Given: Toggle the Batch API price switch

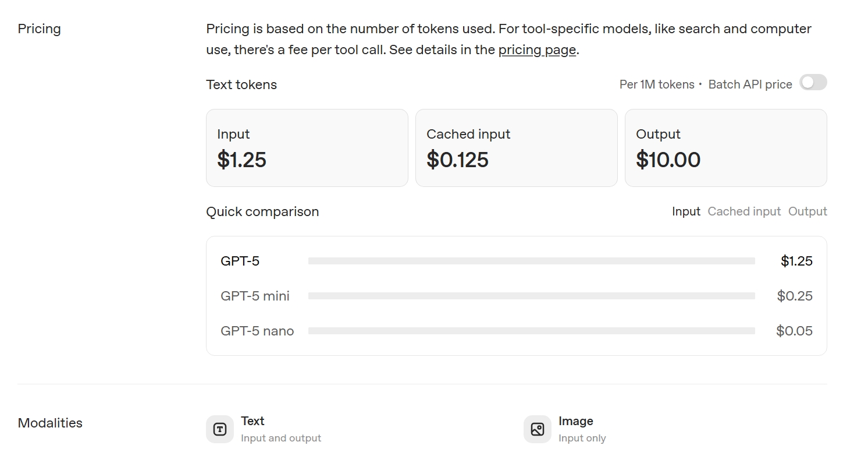Looking at the screenshot, I should (813, 83).
